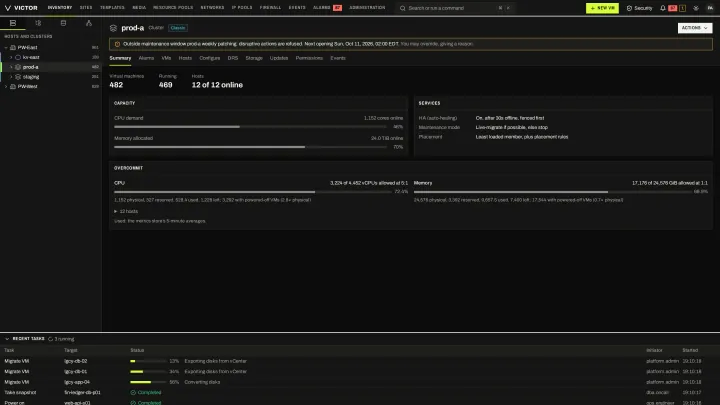Expand the staging tree node
Screen dimensions: 720x405
pyautogui.click(x=11, y=77)
